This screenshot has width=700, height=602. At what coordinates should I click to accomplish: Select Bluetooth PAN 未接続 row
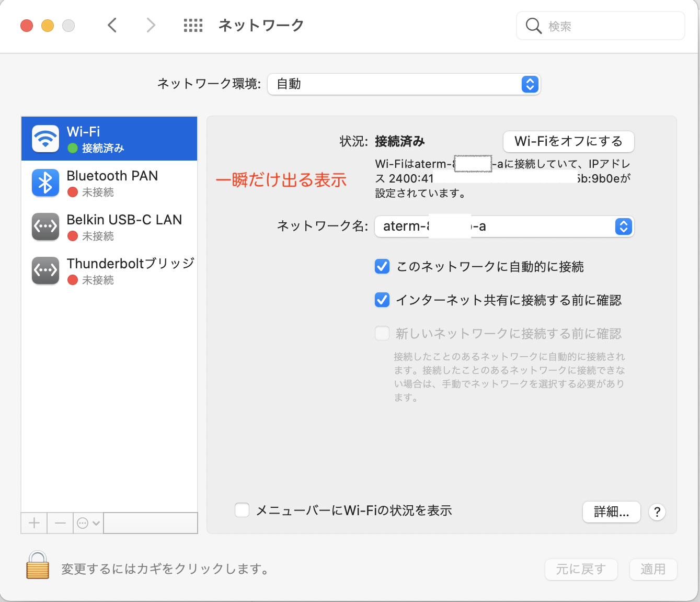[109, 183]
